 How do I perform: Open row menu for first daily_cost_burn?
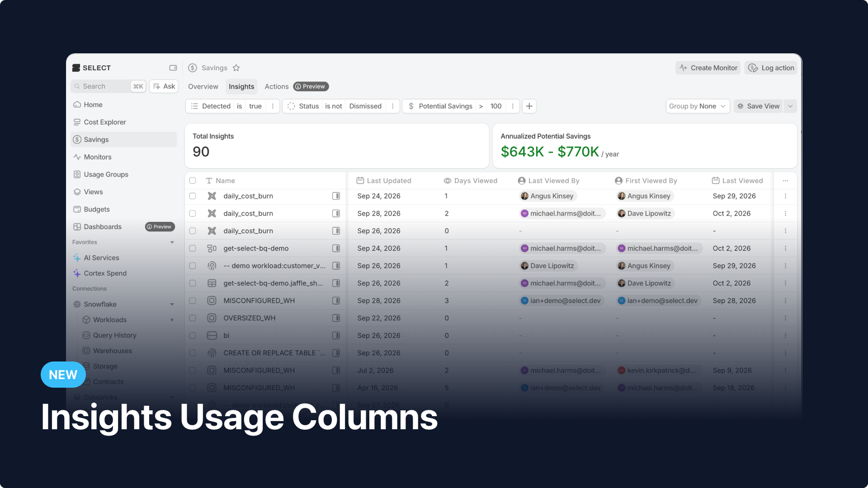coord(785,196)
